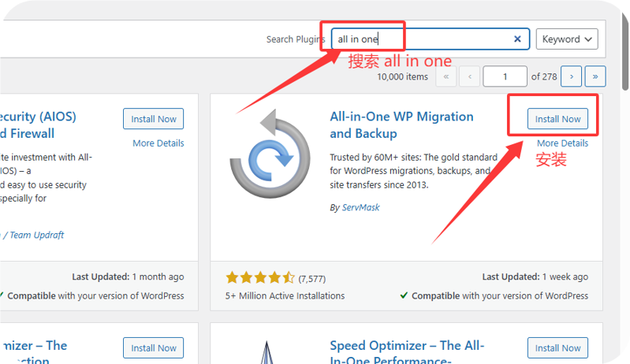Image resolution: width=630 pixels, height=364 pixels.
Task: Open the Keyword search type dropdown
Action: 567,39
